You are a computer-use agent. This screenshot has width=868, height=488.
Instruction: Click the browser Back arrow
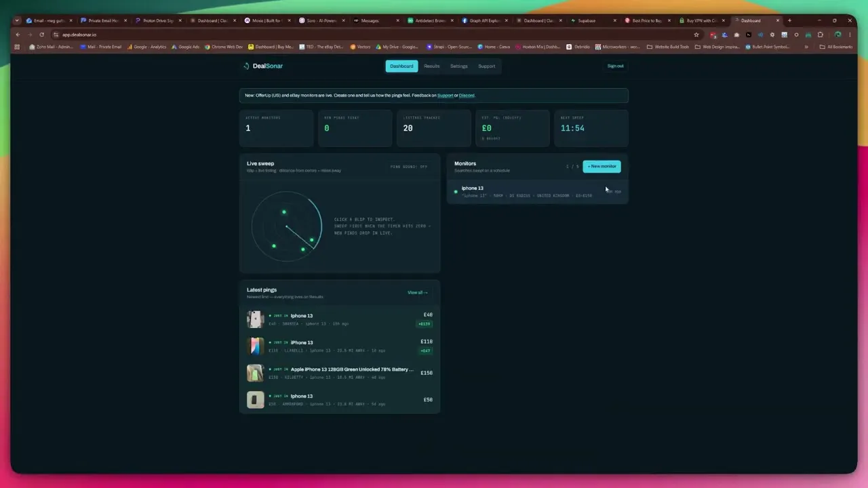click(x=18, y=35)
